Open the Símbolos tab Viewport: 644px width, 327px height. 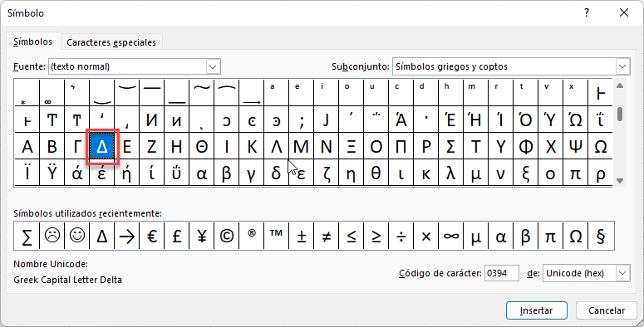click(33, 41)
